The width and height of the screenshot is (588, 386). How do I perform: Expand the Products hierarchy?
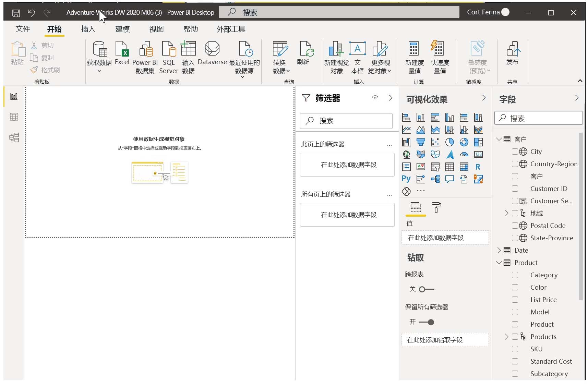click(x=506, y=337)
